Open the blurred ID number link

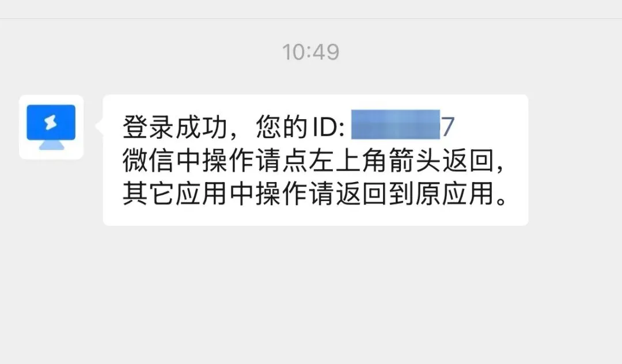[396, 124]
